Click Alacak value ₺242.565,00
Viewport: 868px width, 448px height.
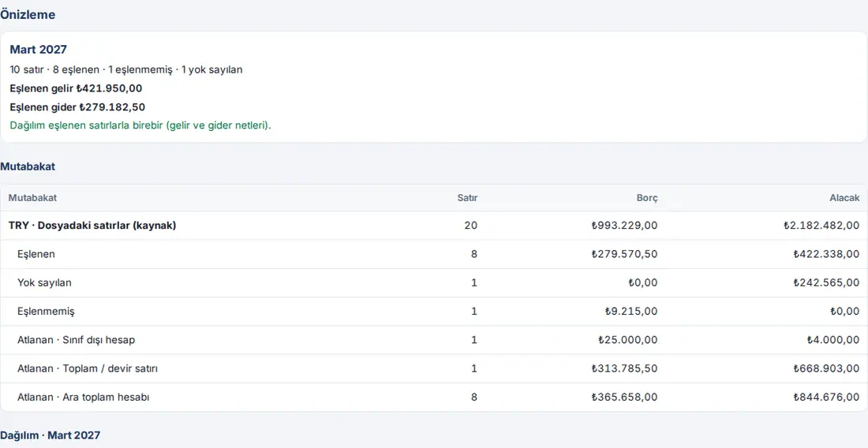[x=826, y=283]
